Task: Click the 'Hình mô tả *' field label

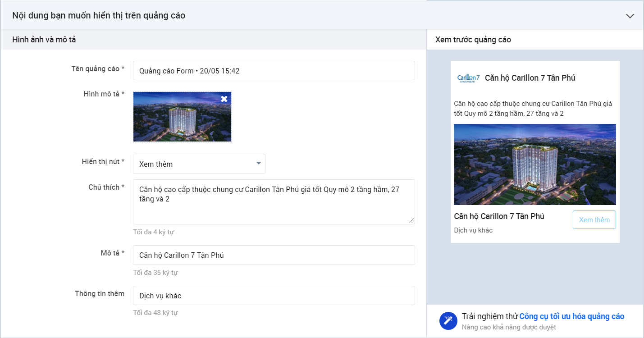Action: 104,94
